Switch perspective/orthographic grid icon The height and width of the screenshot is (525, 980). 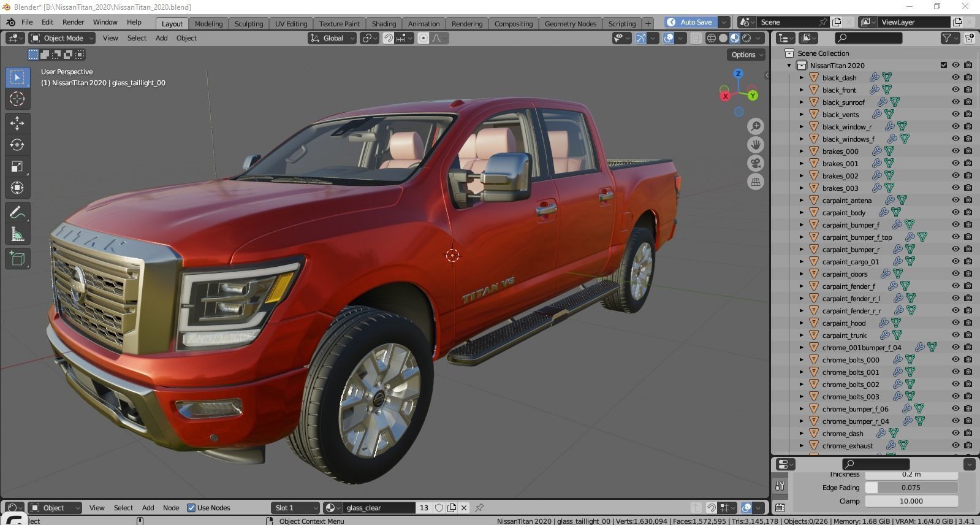[756, 182]
